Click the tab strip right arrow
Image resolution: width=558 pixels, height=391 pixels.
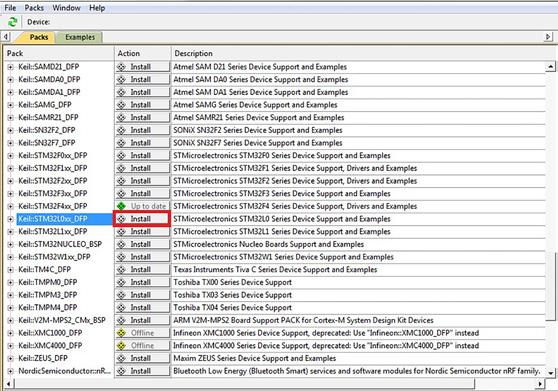click(548, 37)
